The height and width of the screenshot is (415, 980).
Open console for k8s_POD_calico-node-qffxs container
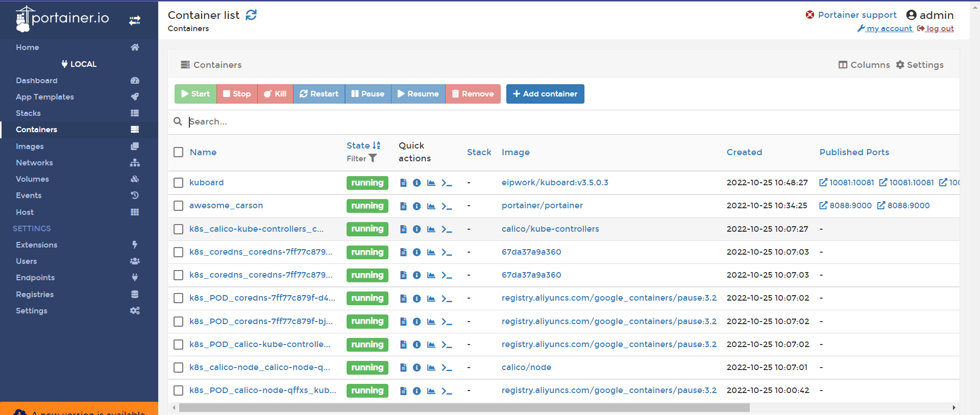coord(447,390)
